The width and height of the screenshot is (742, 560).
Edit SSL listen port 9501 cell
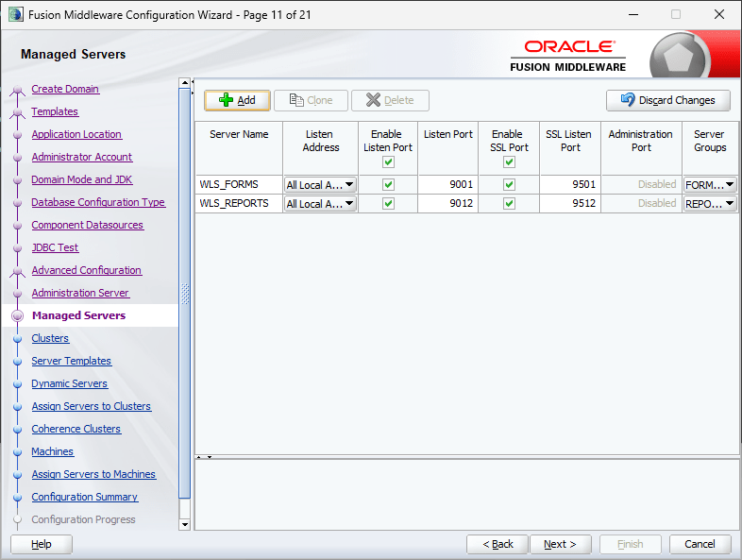click(x=570, y=184)
